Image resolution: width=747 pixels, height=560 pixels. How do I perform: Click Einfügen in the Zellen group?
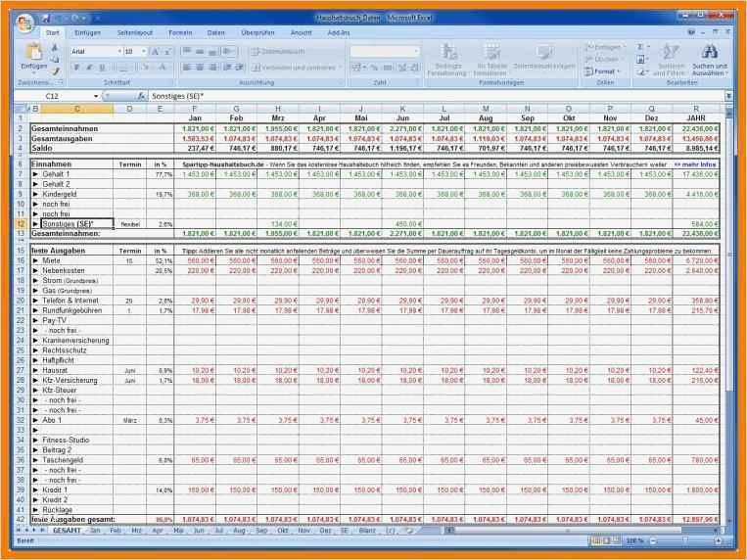[604, 47]
